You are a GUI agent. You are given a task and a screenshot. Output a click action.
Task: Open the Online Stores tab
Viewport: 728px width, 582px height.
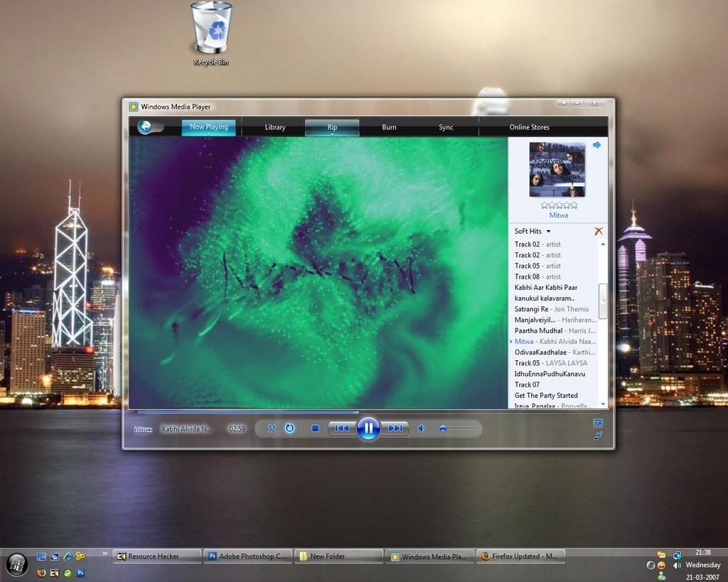pos(529,127)
